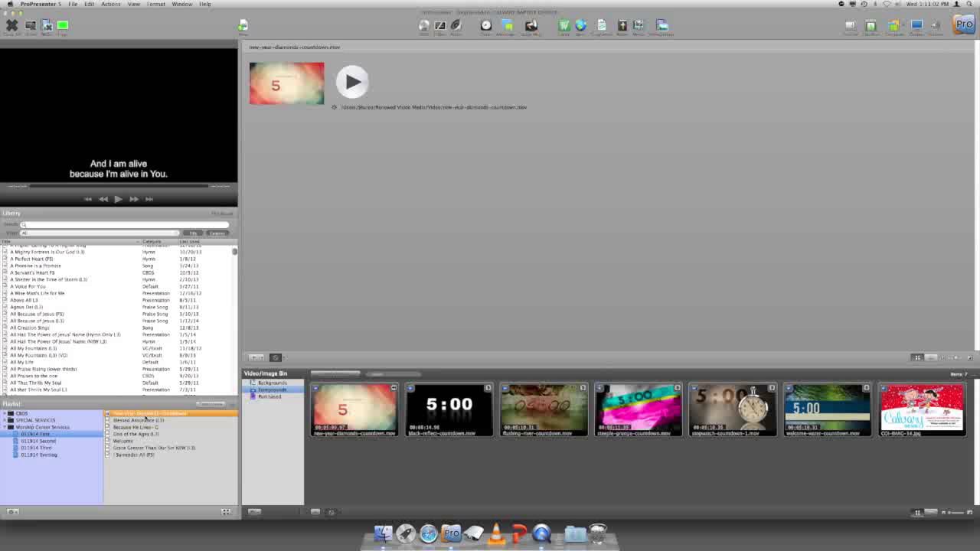Select Agnus Dei in the Library list

pos(27,307)
